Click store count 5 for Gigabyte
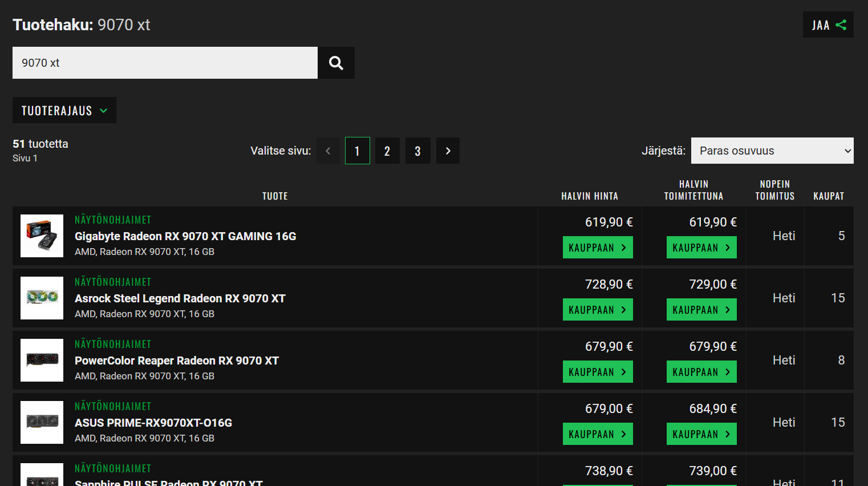This screenshot has height=486, width=868. point(841,236)
